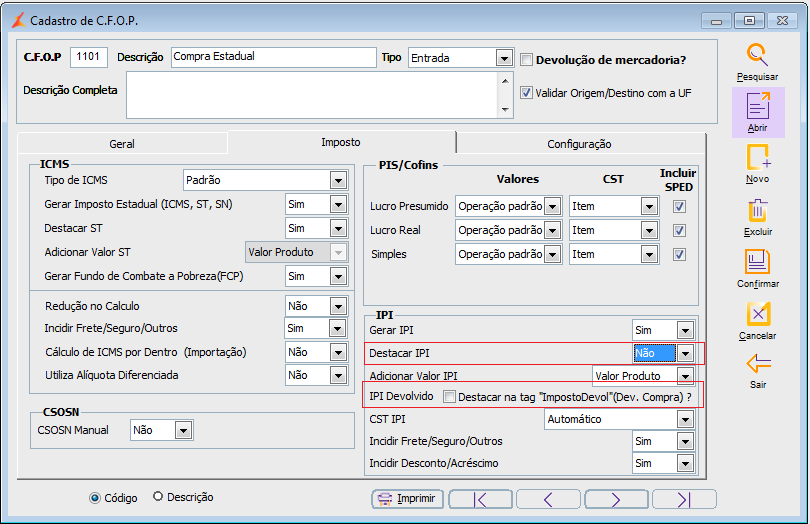810x524 pixels.
Task: Open IPI Incidir Frete/Seguro/Outros dropdown
Action: click(686, 441)
